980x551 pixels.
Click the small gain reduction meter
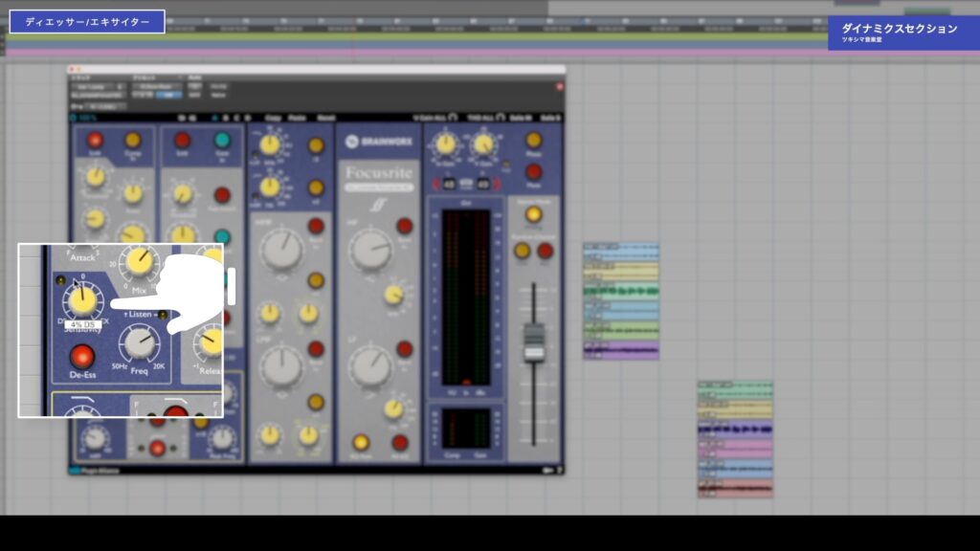pyautogui.click(x=466, y=429)
